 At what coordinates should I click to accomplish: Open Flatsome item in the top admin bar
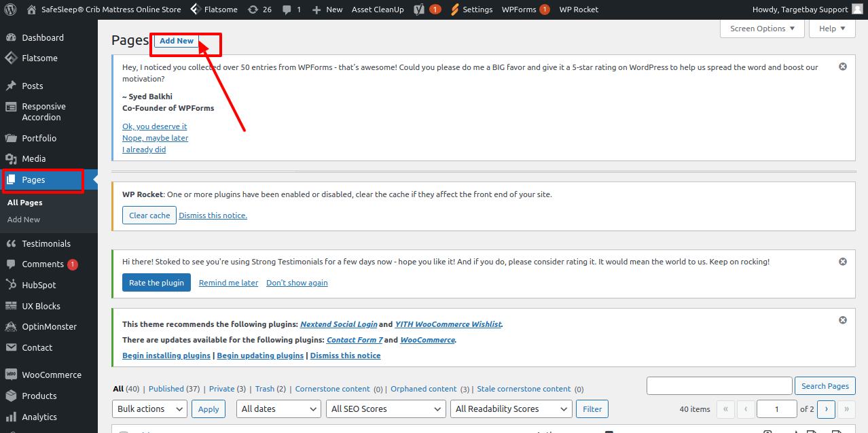tap(213, 10)
